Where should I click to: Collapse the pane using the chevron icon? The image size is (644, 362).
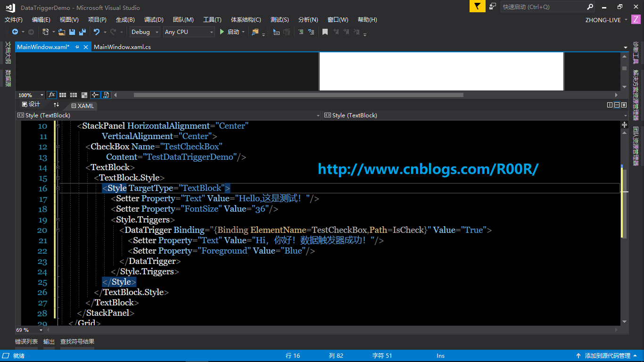click(x=624, y=105)
